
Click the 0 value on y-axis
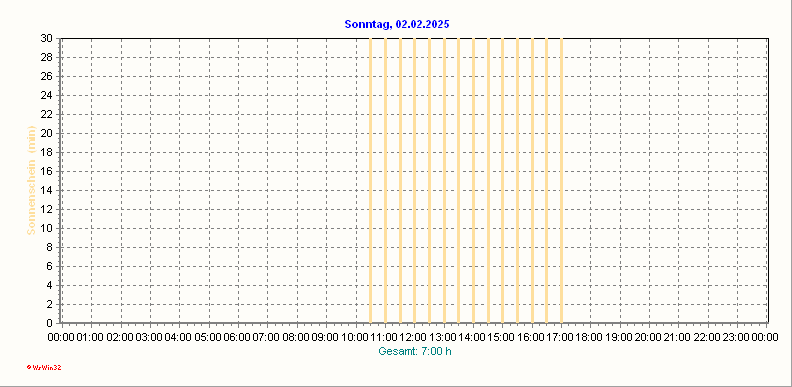[51, 323]
